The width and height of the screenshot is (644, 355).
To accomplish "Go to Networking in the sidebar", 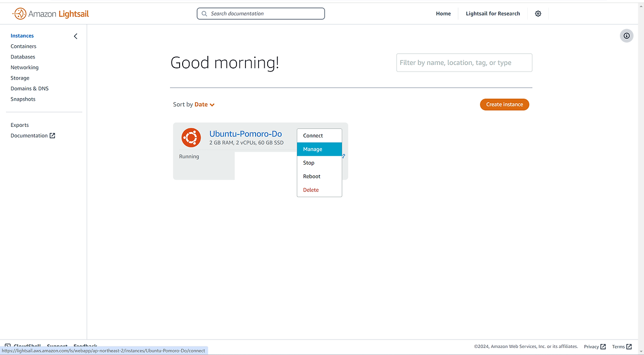I will point(25,67).
